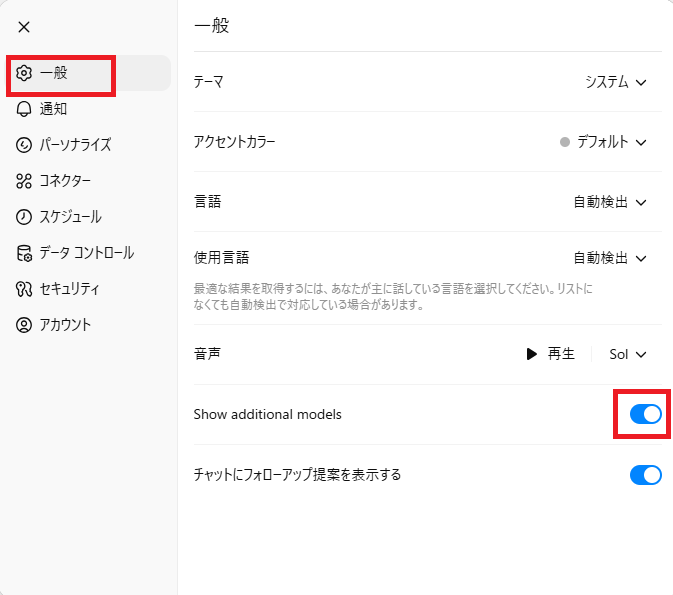
Task: Click the bell icon for 通知
Action: coord(24,109)
